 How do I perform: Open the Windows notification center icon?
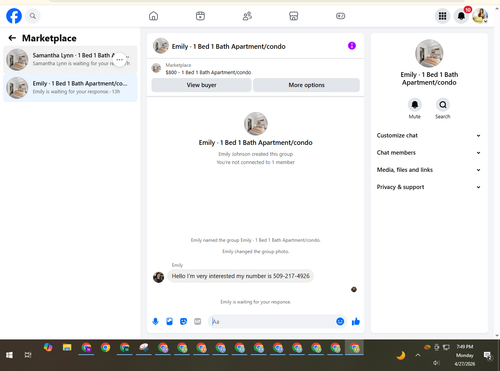coord(488,355)
